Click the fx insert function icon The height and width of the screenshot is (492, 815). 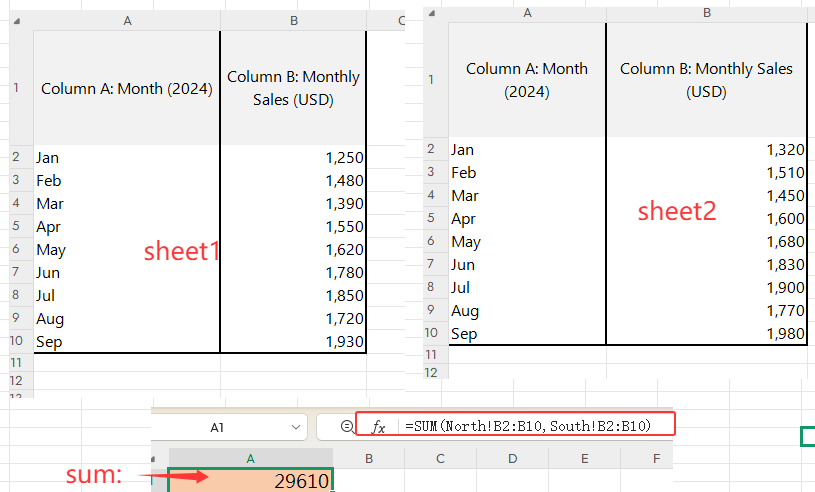[378, 427]
